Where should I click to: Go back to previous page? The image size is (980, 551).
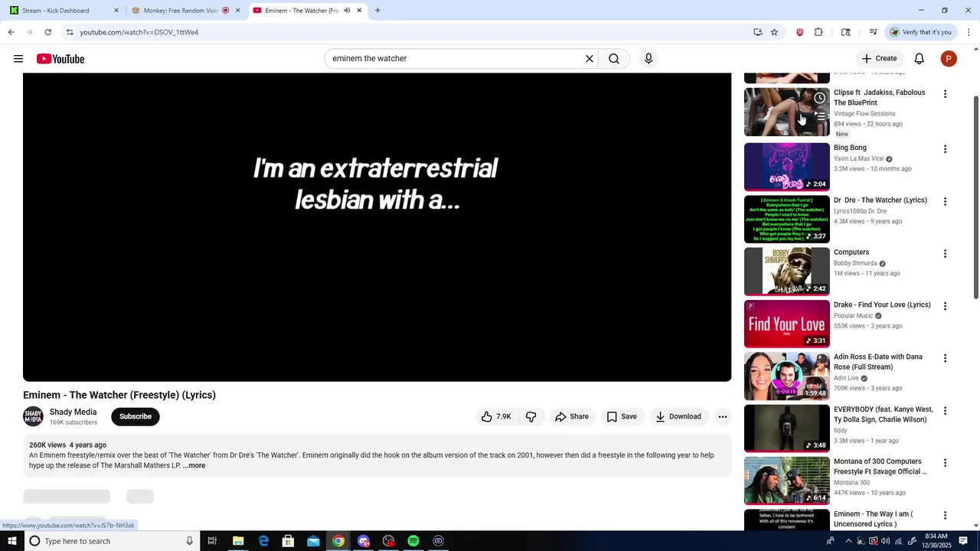pyautogui.click(x=11, y=32)
